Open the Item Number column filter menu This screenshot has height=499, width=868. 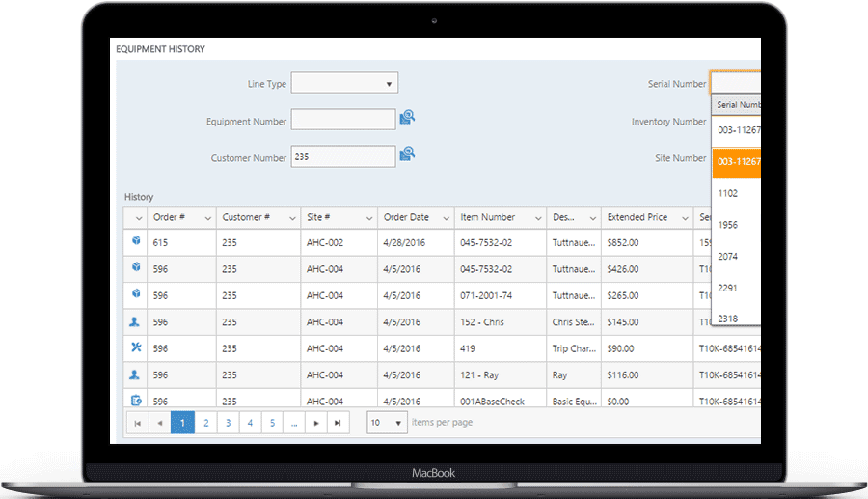(x=538, y=218)
